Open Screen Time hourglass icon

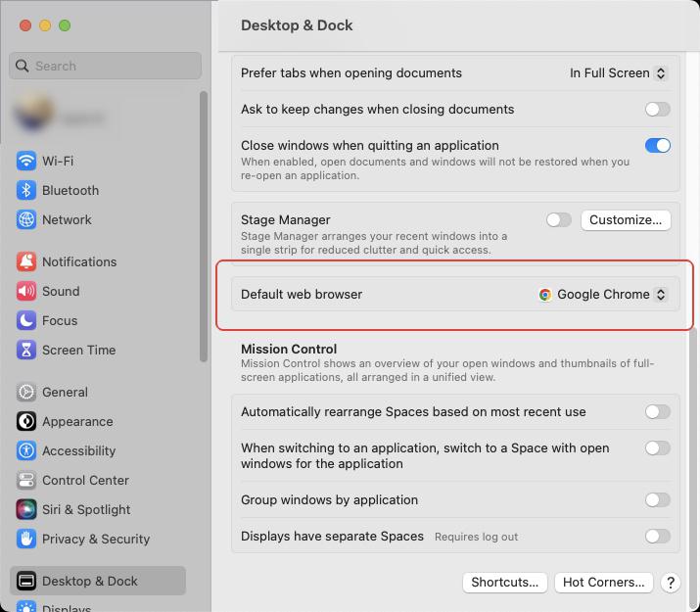tap(25, 350)
